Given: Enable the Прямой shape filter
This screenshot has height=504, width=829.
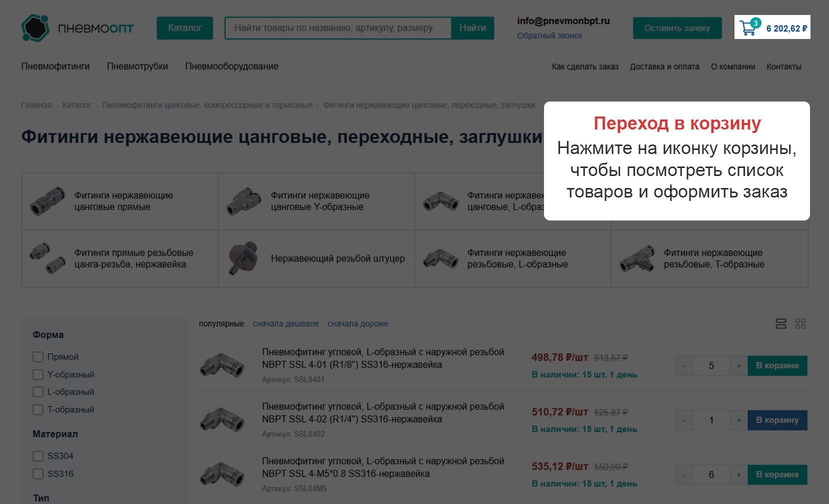Looking at the screenshot, I should (38, 356).
